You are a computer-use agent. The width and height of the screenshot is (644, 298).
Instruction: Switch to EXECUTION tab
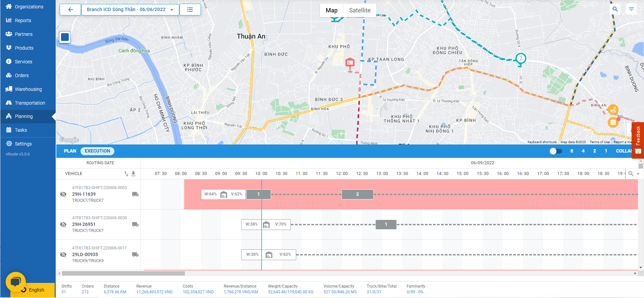coord(97,151)
